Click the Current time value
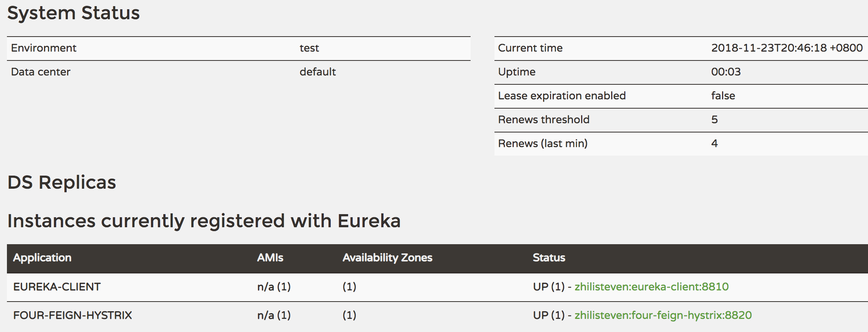 [786, 48]
